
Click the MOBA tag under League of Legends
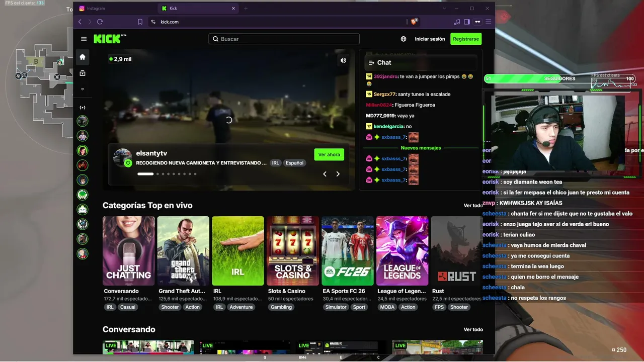pyautogui.click(x=387, y=307)
